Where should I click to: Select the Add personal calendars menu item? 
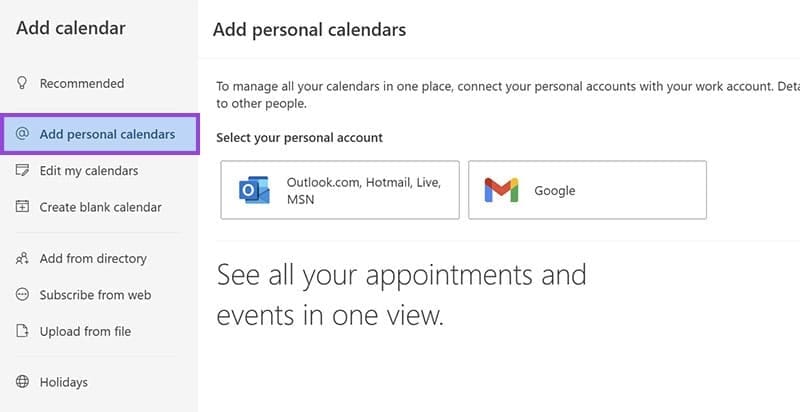tap(107, 134)
